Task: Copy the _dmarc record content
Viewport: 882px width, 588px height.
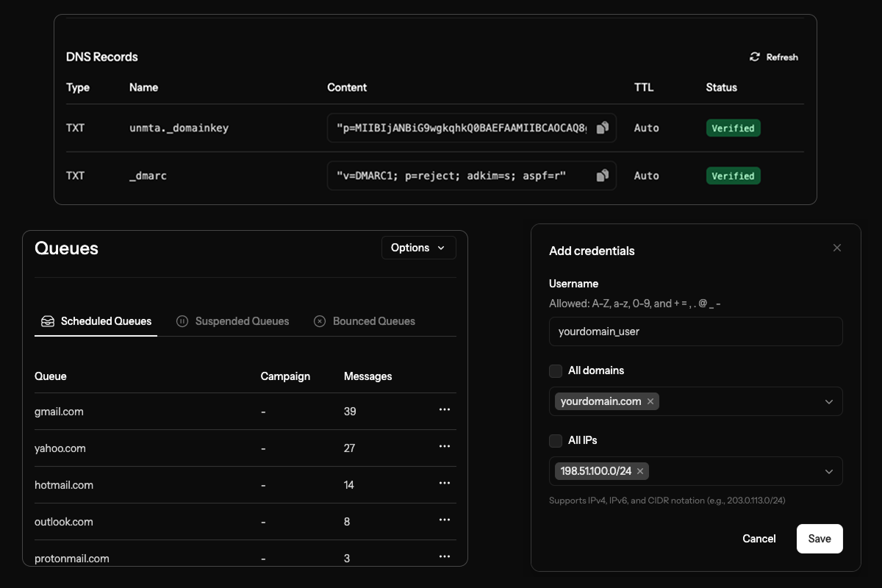Action: (x=603, y=176)
